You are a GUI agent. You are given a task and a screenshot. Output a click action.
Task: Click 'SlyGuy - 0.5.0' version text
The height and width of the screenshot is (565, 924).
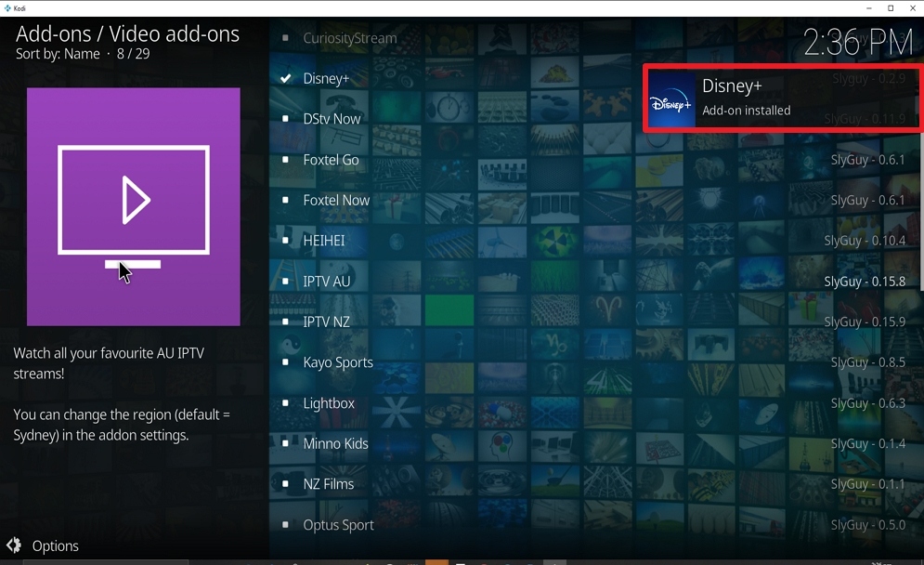click(x=868, y=524)
